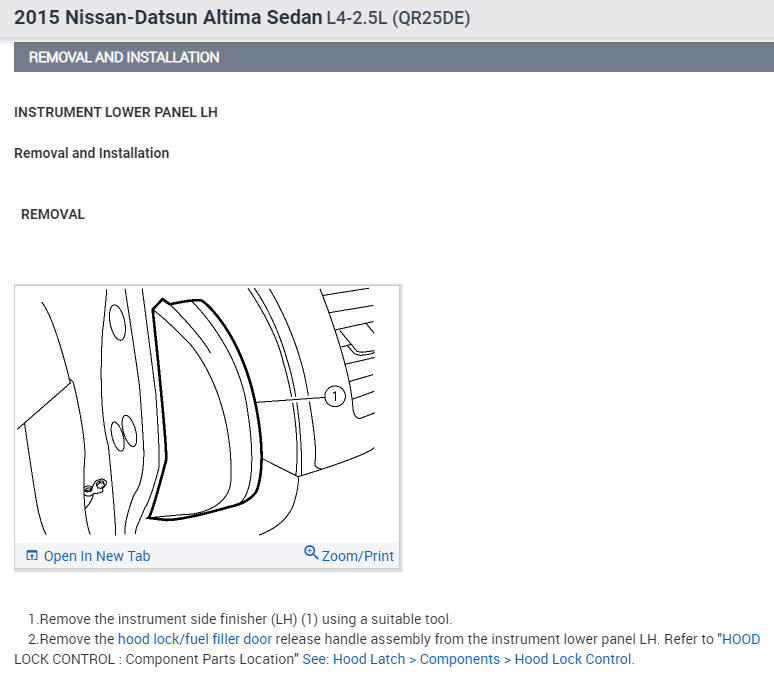The width and height of the screenshot is (774, 691).
Task: Click the new-tab icon beside Open In New Tab
Action: [32, 555]
